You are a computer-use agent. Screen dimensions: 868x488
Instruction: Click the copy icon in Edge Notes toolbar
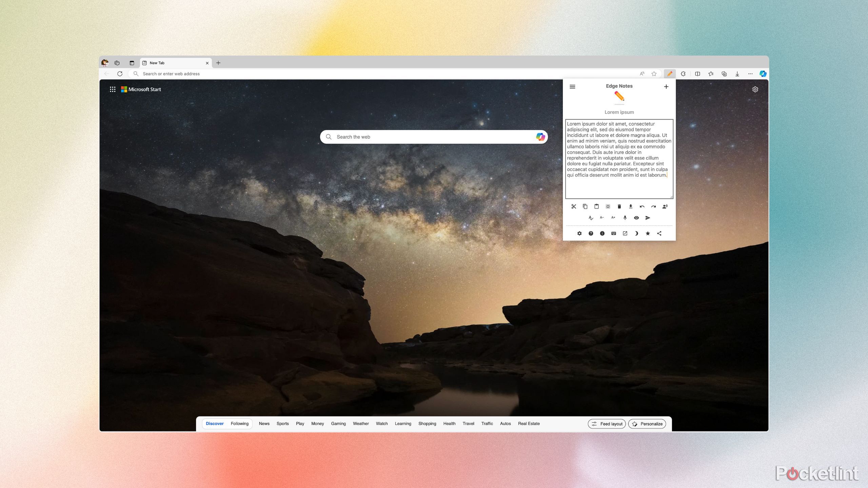[x=585, y=206]
